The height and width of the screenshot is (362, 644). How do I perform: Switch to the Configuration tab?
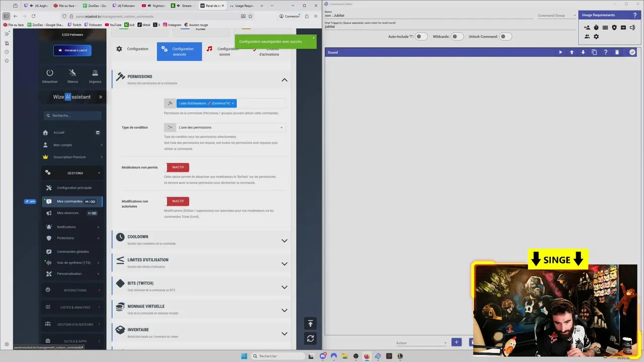133,49
